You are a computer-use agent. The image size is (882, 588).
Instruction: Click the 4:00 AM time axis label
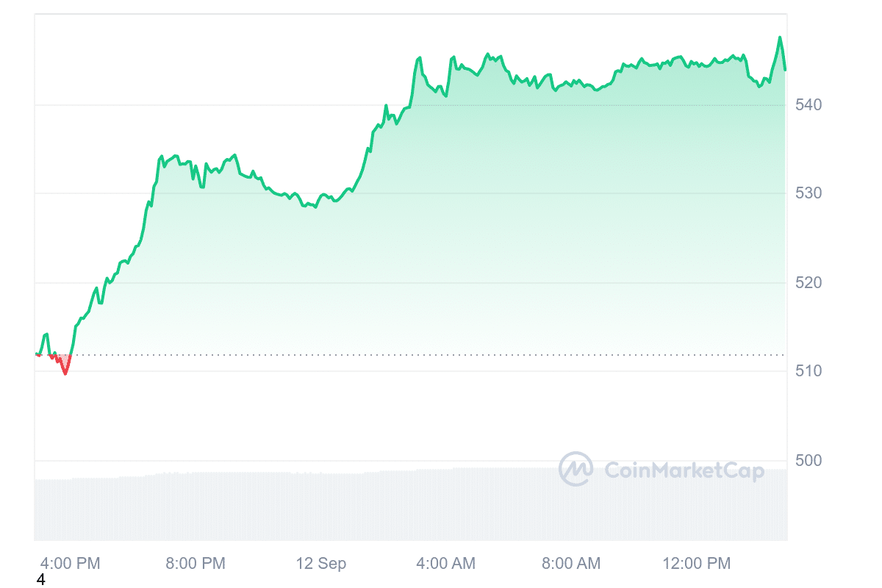coord(445,564)
